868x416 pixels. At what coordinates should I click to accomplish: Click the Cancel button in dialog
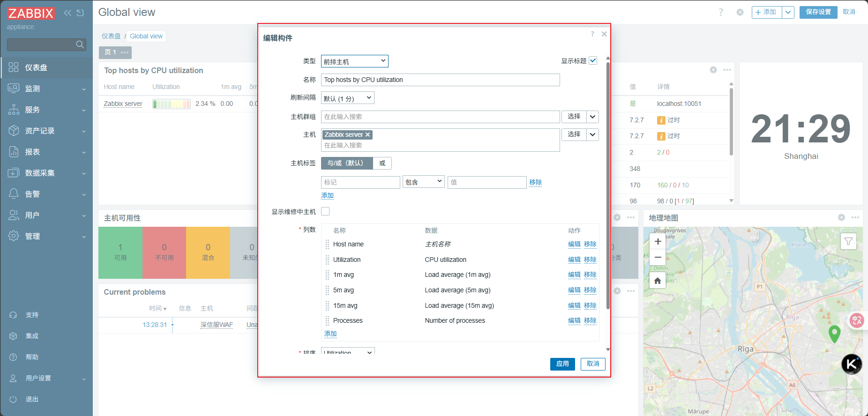[x=593, y=364]
